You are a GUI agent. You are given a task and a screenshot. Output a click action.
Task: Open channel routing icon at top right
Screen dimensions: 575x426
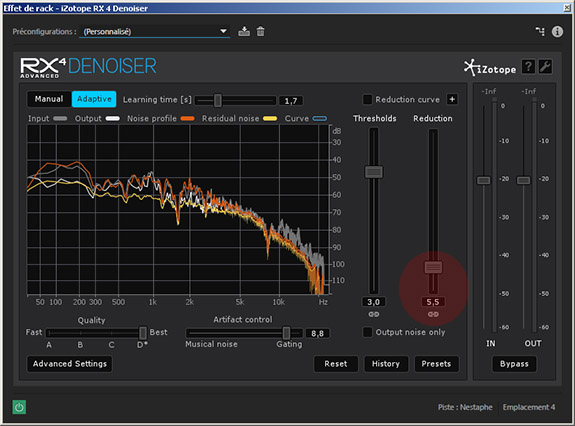[540, 32]
